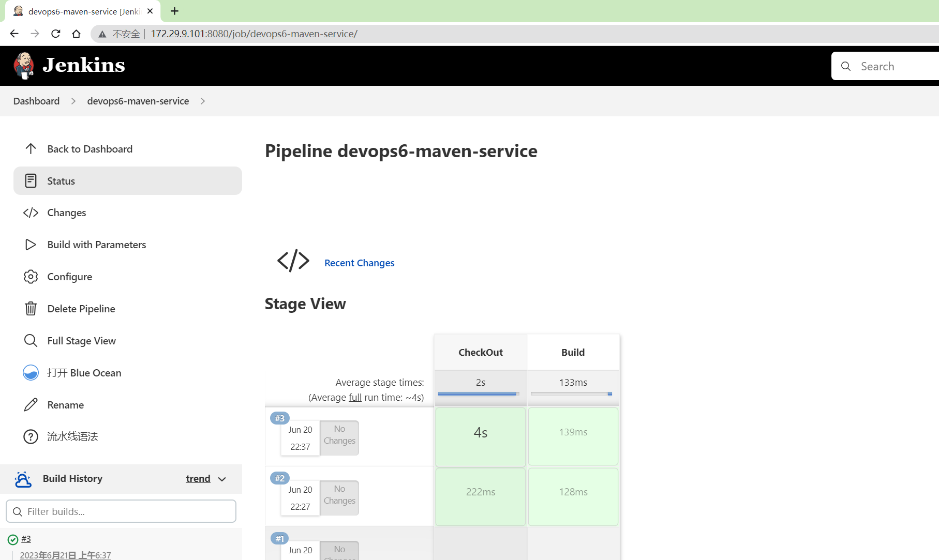Click the Rename pencil icon
The image size is (939, 560).
click(x=31, y=405)
